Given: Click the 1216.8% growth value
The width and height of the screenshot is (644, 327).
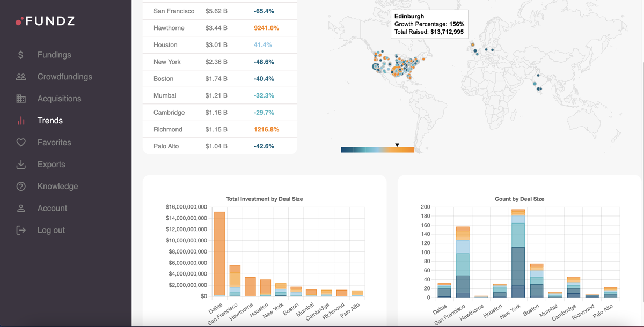Looking at the screenshot, I should click(267, 129).
